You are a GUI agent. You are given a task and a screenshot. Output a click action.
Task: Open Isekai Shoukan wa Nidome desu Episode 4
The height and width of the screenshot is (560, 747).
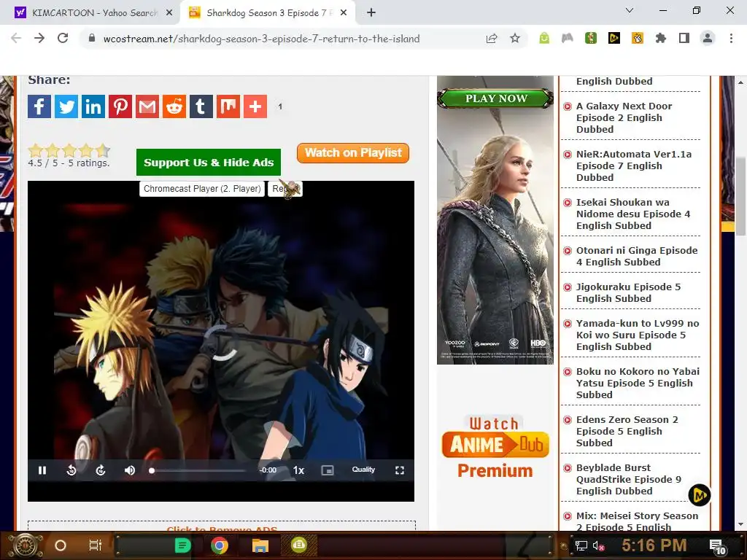[632, 214]
